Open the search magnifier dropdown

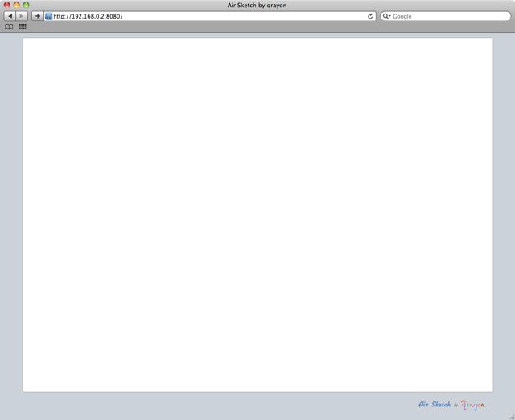pos(386,16)
